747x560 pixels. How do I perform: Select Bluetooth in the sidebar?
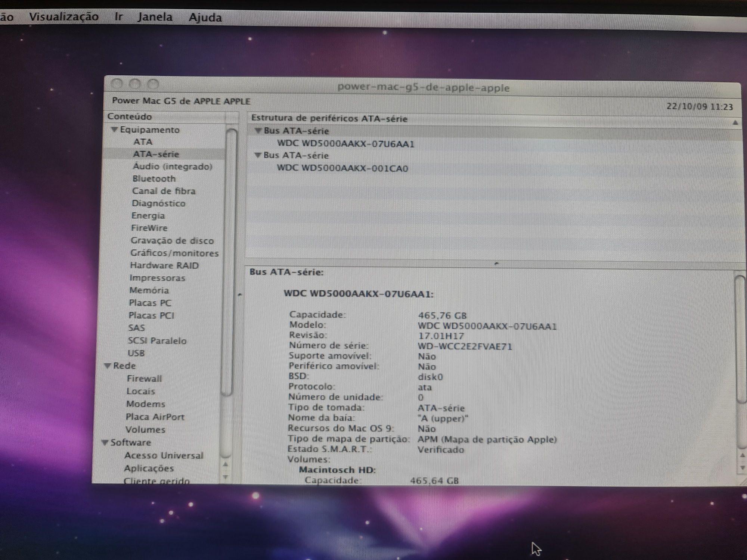(154, 179)
